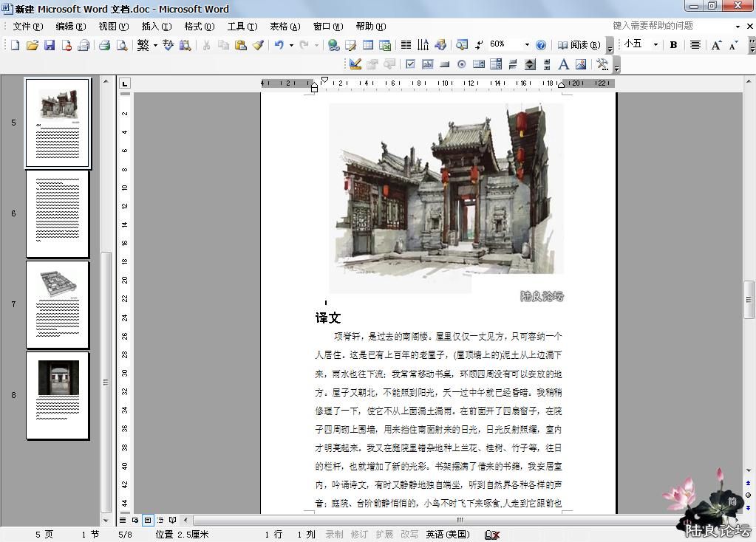
Task: Select the Check Box control in the toolbox
Action: [410, 64]
